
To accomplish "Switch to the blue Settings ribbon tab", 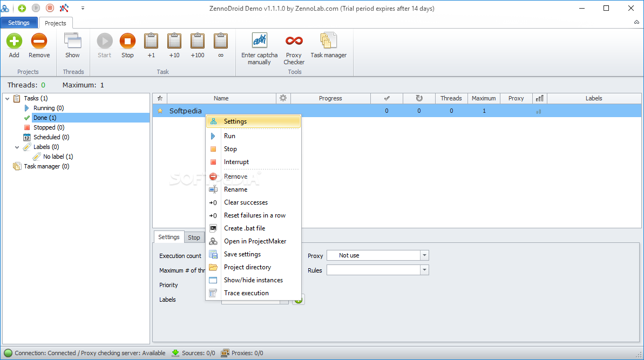I will pyautogui.click(x=19, y=23).
